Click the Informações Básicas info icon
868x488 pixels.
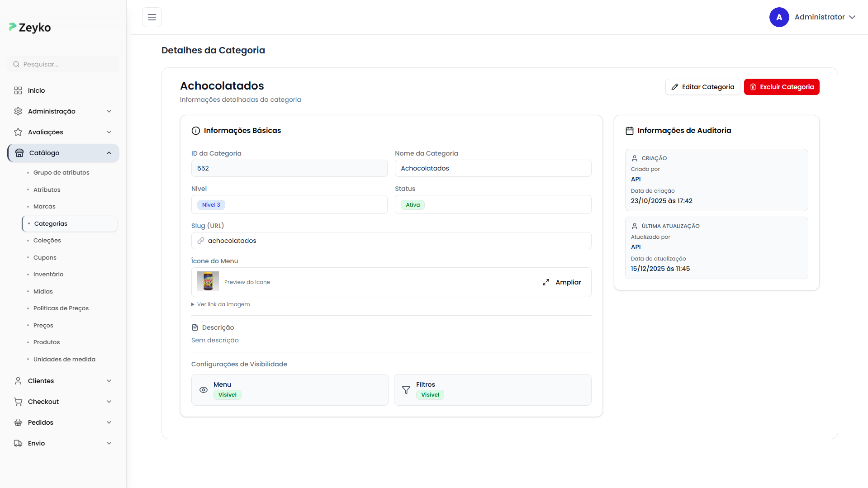[196, 131]
